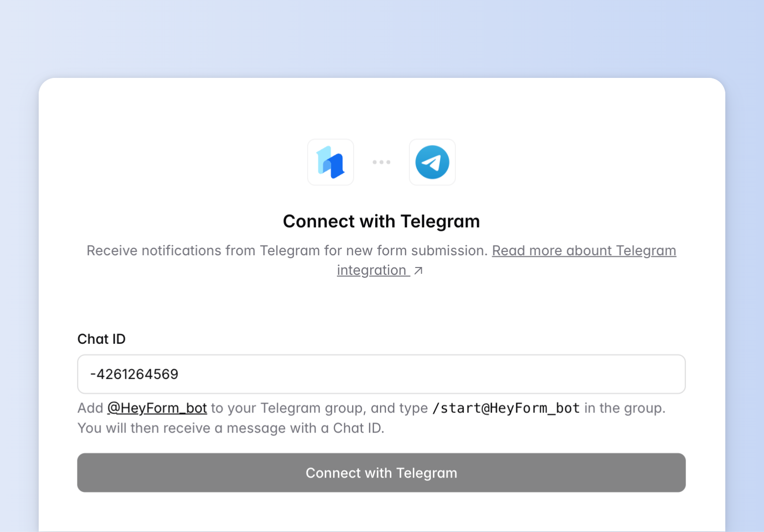Click the rounded tile containing the HeyForm logo

pyautogui.click(x=330, y=162)
